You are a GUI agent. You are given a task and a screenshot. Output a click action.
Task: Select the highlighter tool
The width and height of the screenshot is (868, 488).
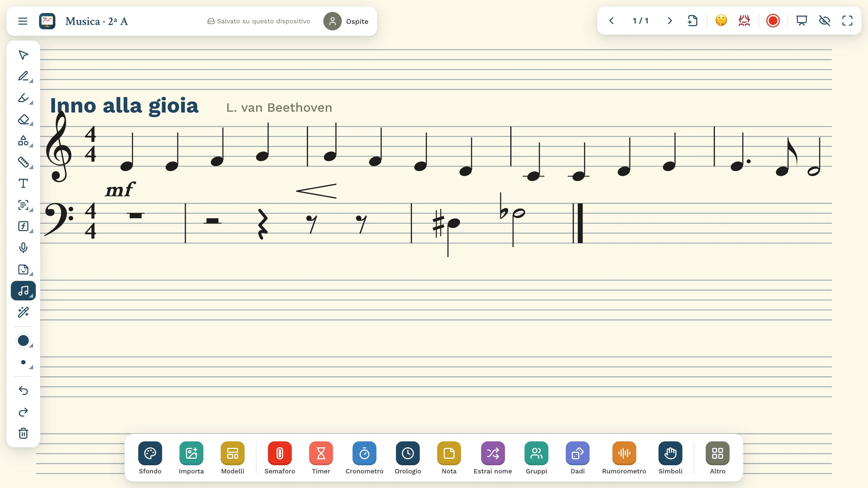23,98
